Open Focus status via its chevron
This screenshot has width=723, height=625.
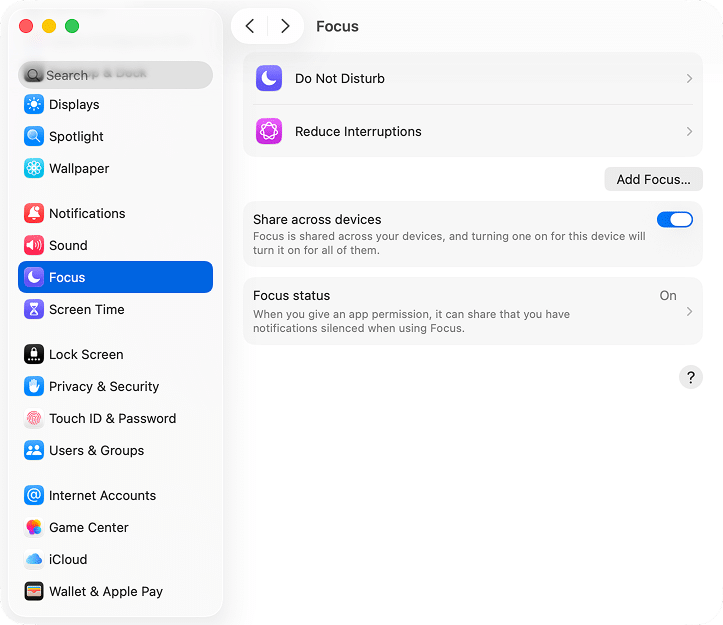[x=689, y=311]
